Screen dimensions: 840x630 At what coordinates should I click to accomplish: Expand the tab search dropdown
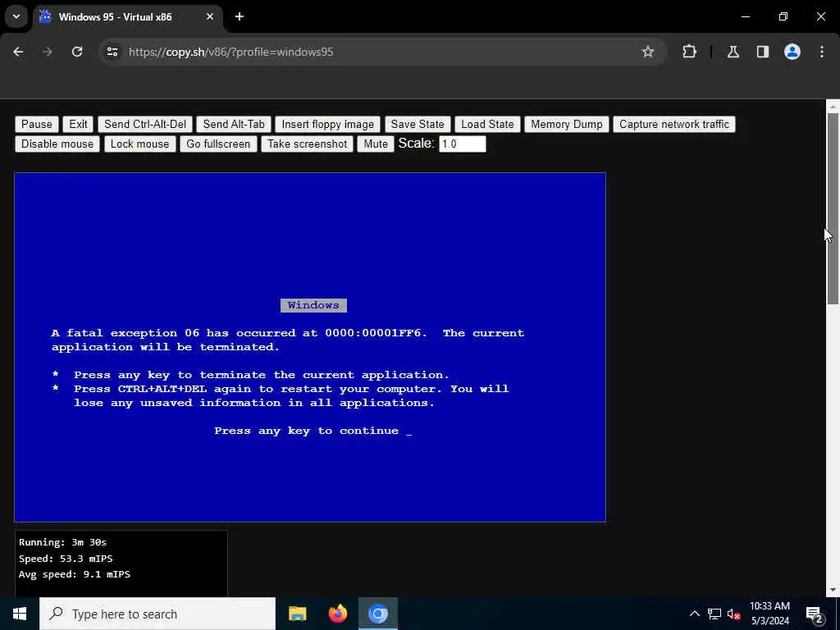[16, 17]
